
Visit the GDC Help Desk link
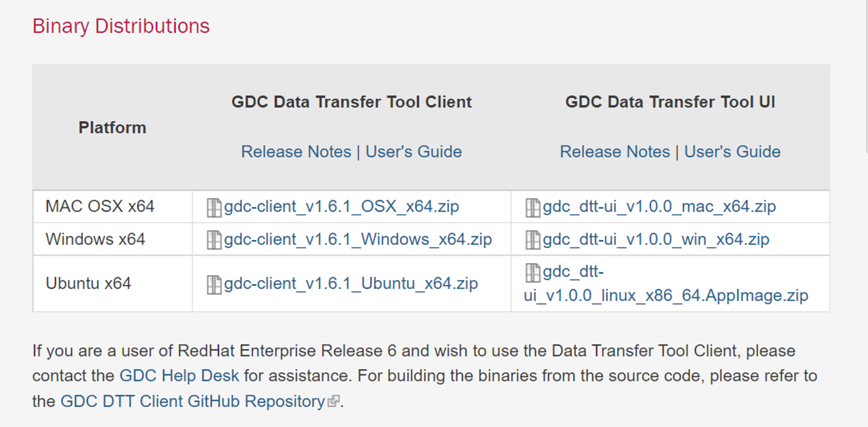coord(179,376)
